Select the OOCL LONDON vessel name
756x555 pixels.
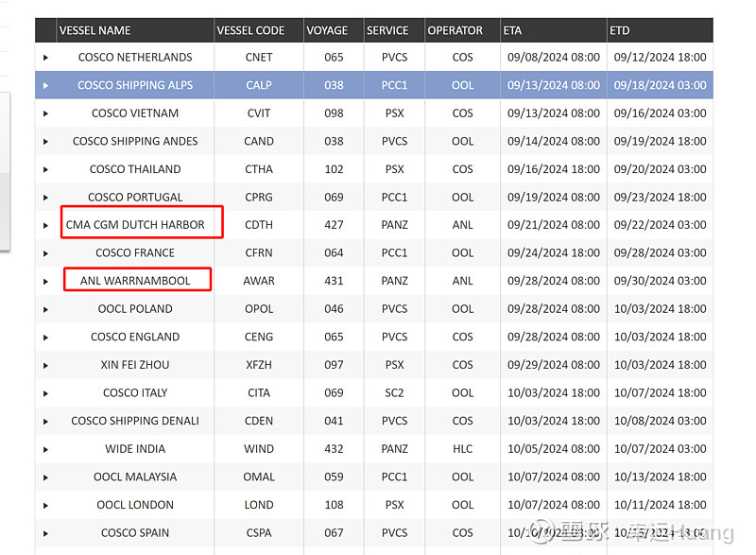click(135, 505)
